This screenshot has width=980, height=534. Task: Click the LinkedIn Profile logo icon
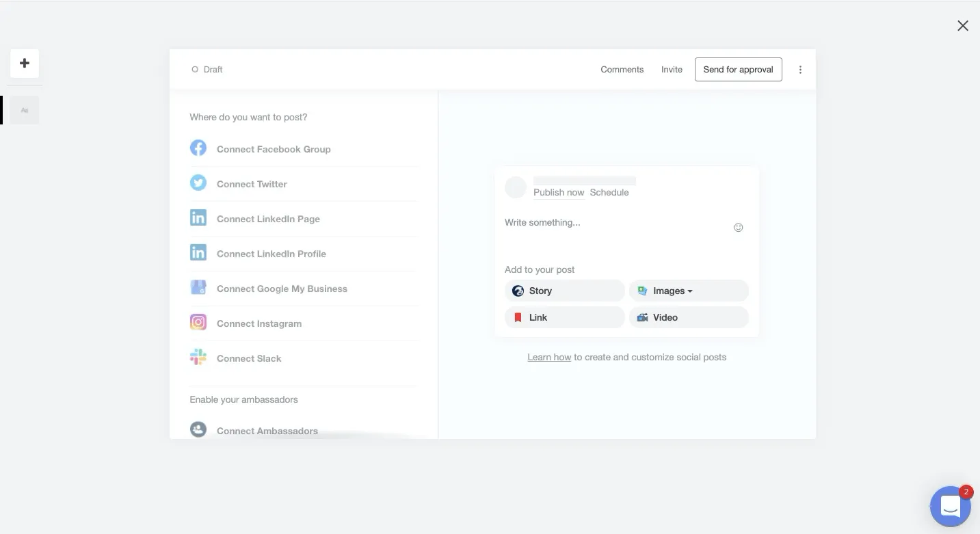198,252
